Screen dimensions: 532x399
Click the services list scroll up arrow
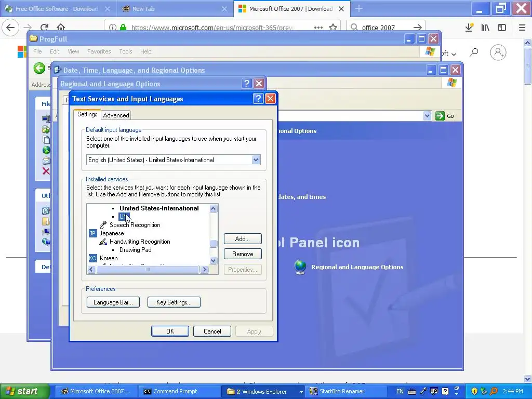213,208
